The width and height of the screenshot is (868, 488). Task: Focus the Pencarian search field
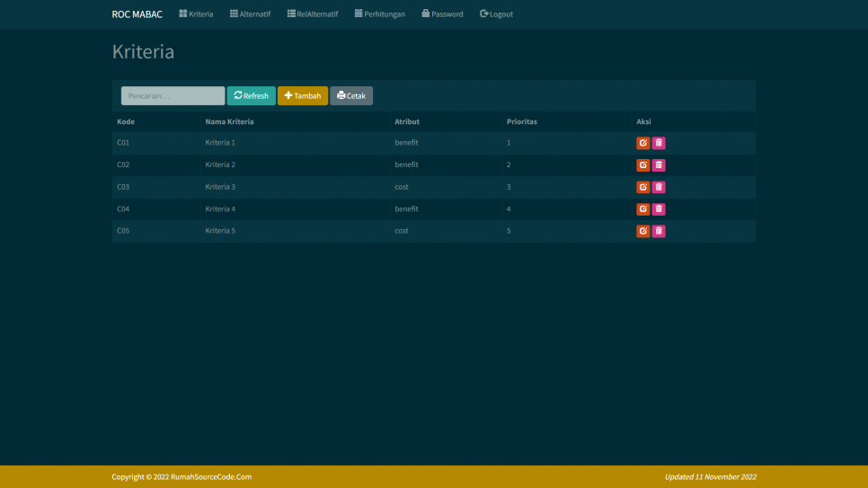(173, 96)
